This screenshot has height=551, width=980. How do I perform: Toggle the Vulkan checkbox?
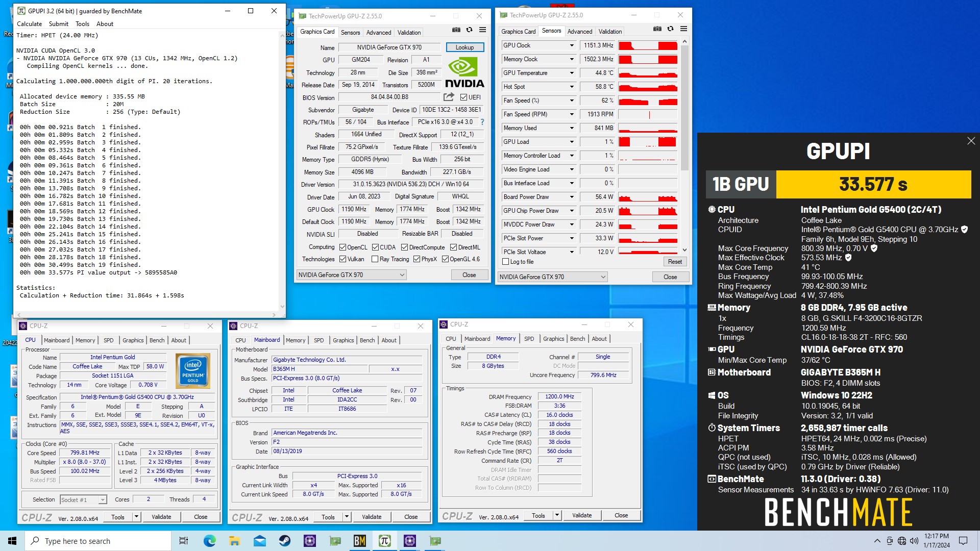tap(343, 259)
